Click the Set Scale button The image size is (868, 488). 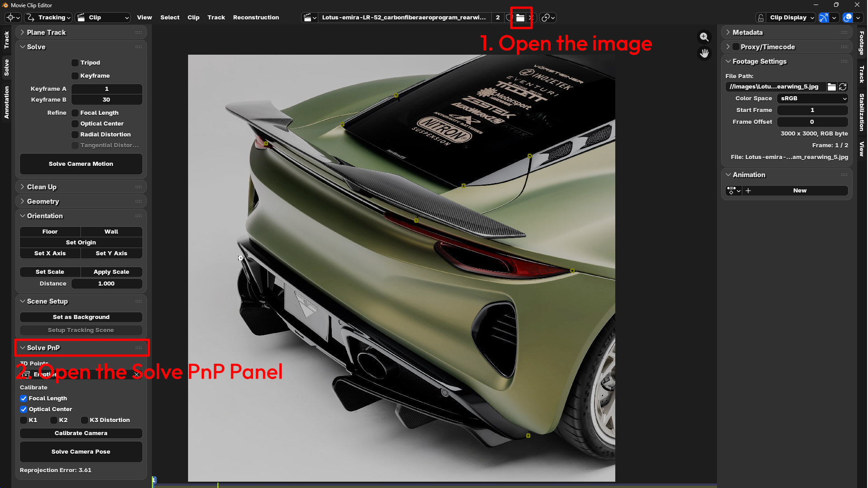point(50,272)
